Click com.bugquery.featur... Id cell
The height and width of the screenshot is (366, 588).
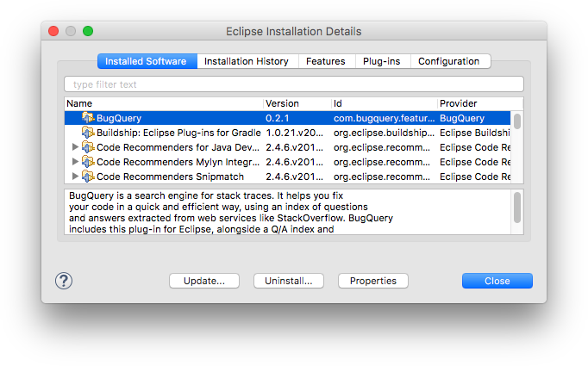tap(384, 118)
